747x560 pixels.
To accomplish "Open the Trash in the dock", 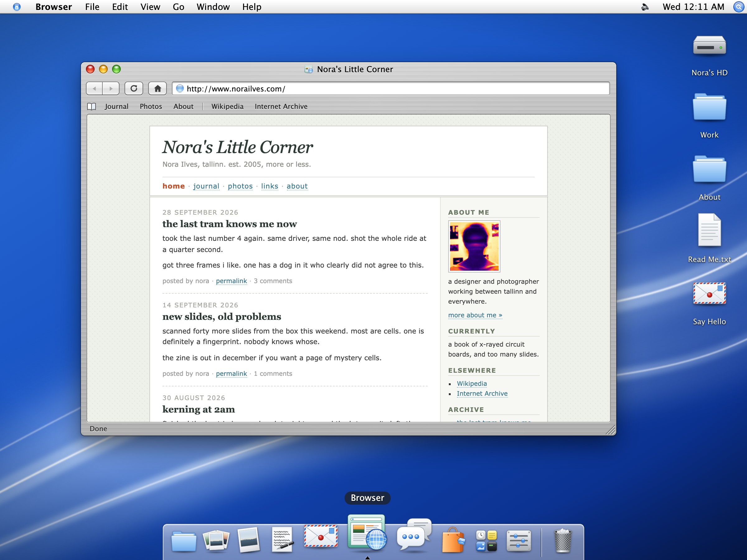I will pyautogui.click(x=563, y=541).
